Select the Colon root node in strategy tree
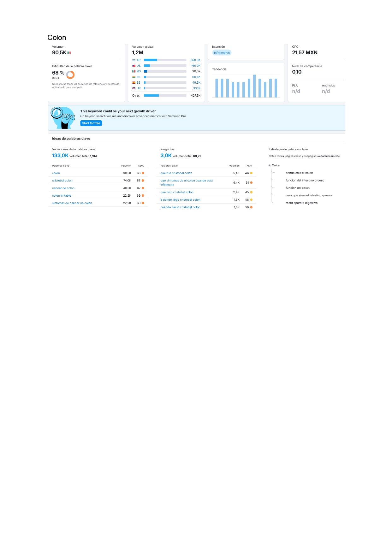 (276, 165)
